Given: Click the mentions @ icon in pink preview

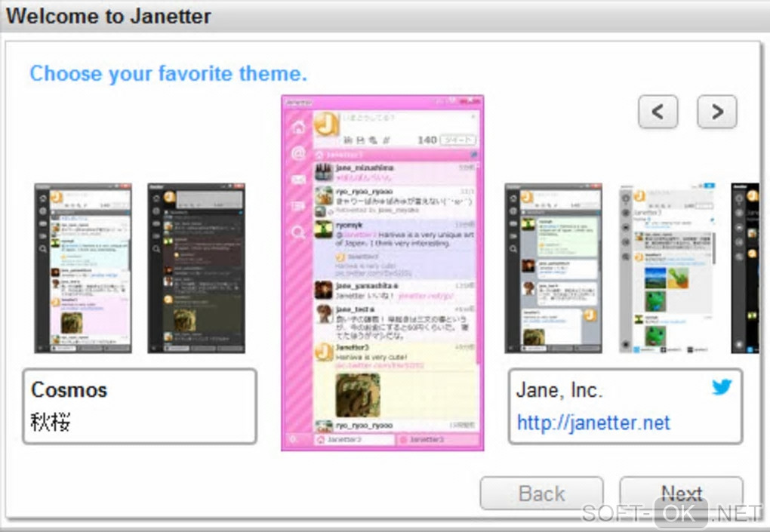Looking at the screenshot, I should (x=298, y=154).
